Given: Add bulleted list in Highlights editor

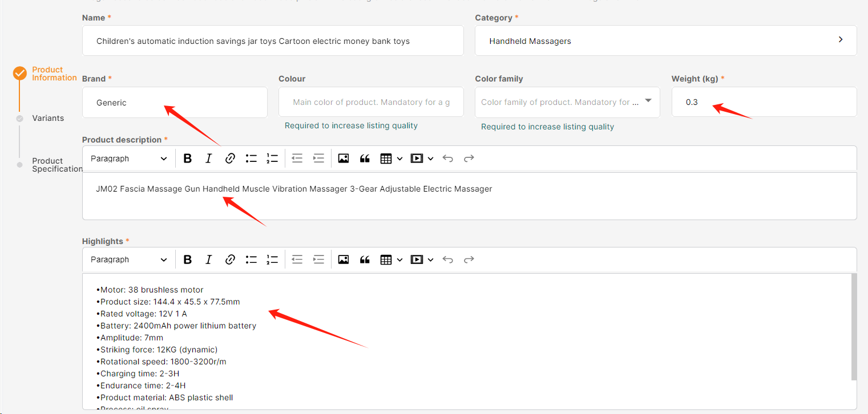Looking at the screenshot, I should pyautogui.click(x=251, y=259).
